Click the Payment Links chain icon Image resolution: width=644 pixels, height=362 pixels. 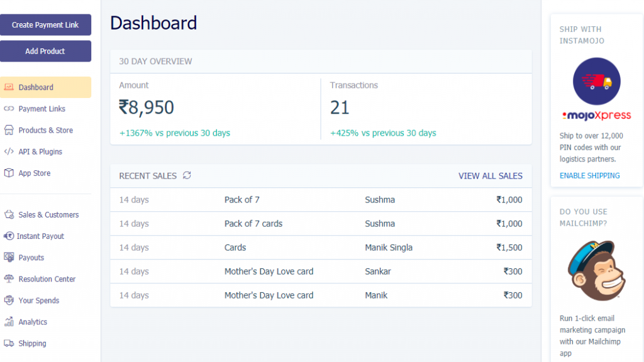click(9, 109)
